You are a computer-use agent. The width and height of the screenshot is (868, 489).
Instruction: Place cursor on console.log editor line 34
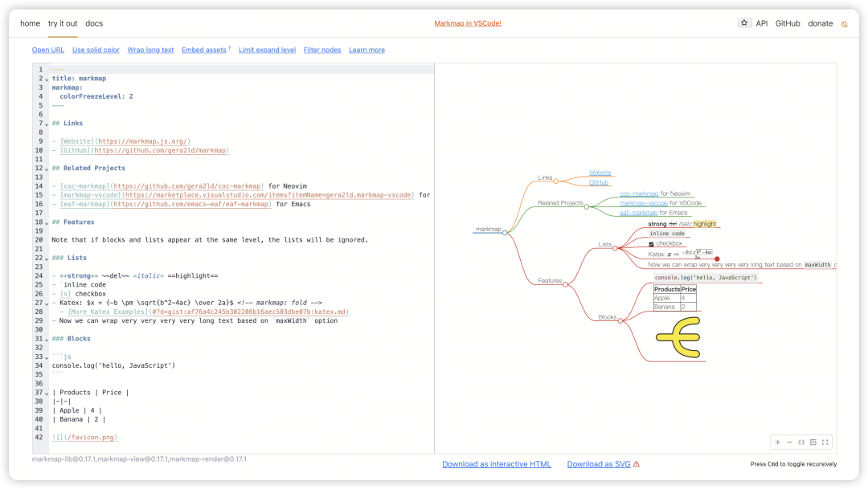[x=113, y=365]
